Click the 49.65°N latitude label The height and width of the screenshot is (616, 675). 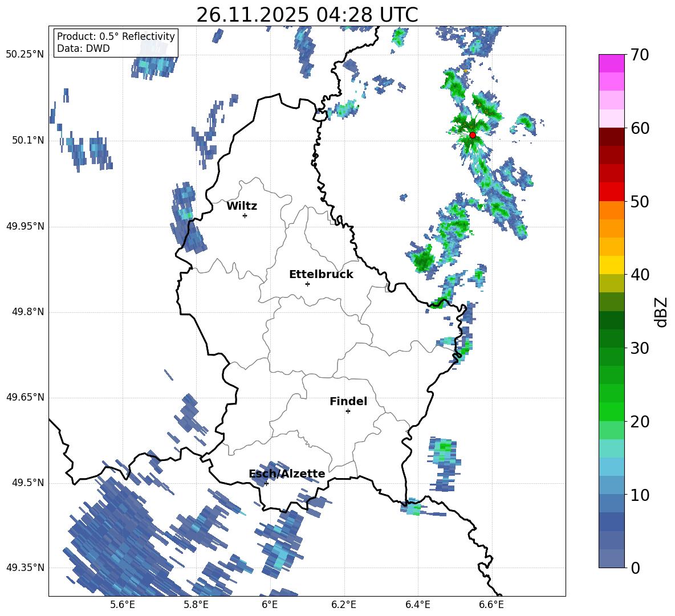click(x=25, y=397)
